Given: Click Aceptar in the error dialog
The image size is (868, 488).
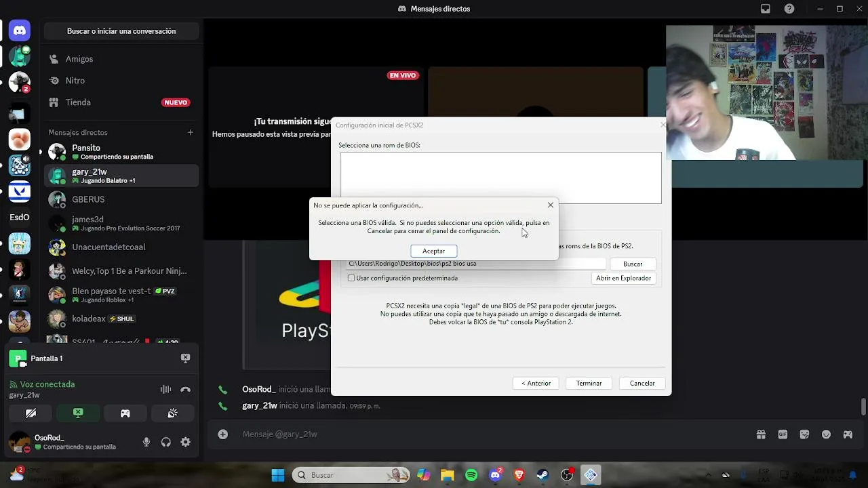Looking at the screenshot, I should pos(433,251).
